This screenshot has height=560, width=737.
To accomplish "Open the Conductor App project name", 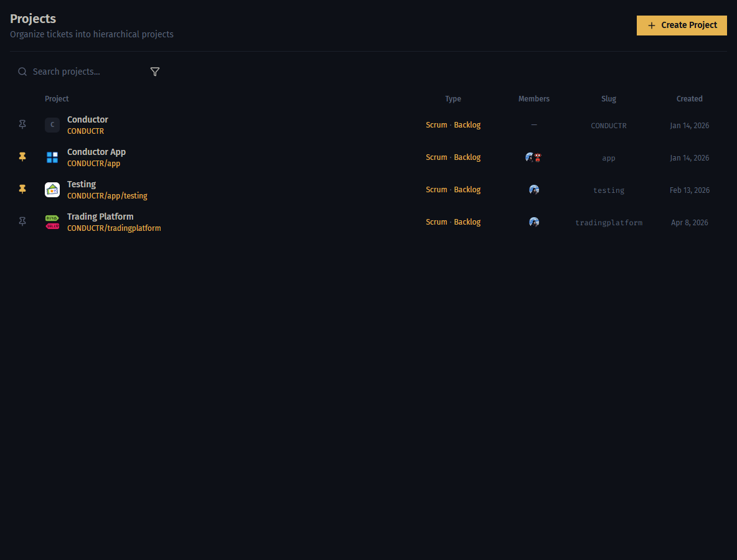I will pos(96,152).
